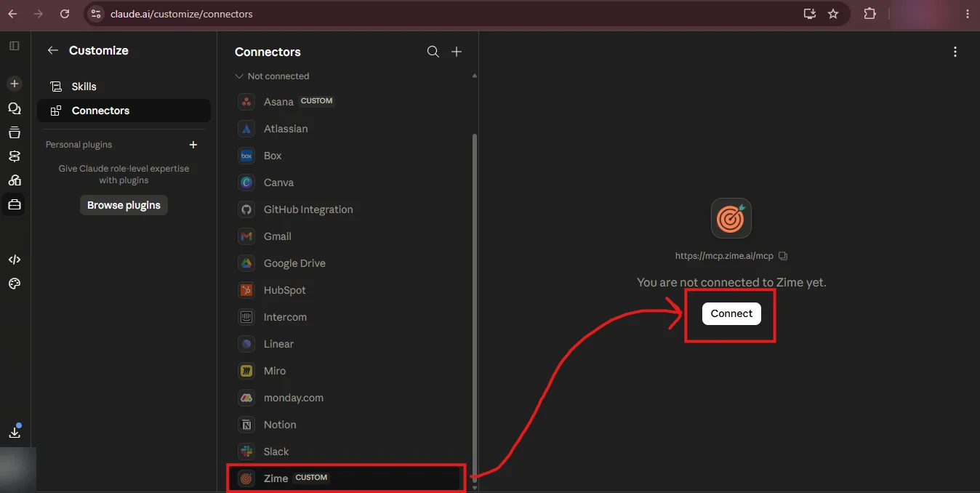980x493 pixels.
Task: Toggle the Claude sidebar panel icon
Action: pyautogui.click(x=15, y=46)
